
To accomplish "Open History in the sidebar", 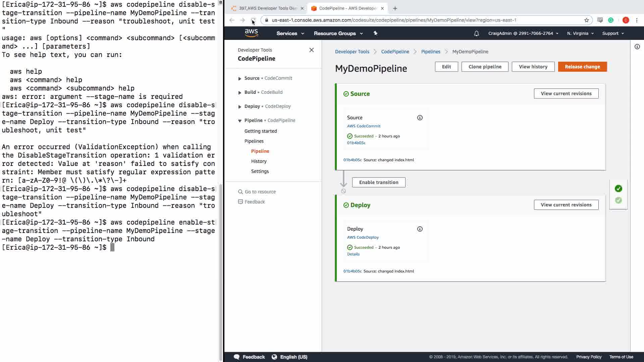I will pyautogui.click(x=259, y=161).
